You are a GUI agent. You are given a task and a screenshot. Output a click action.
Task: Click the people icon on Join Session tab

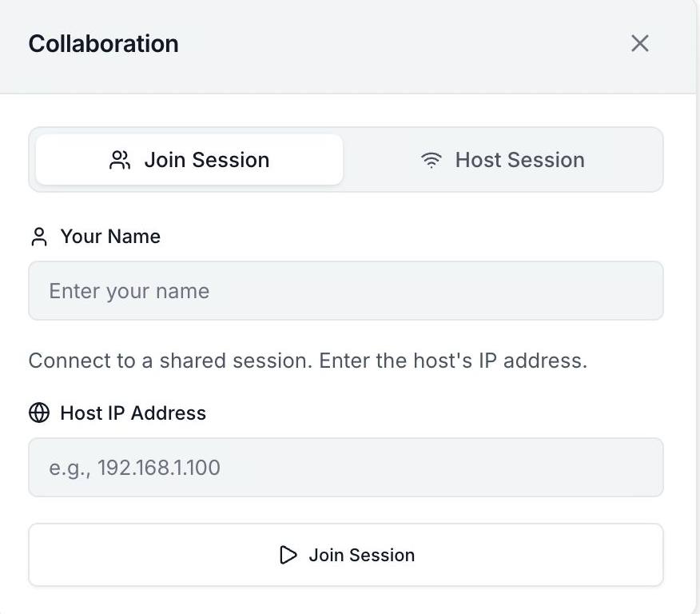tap(120, 160)
